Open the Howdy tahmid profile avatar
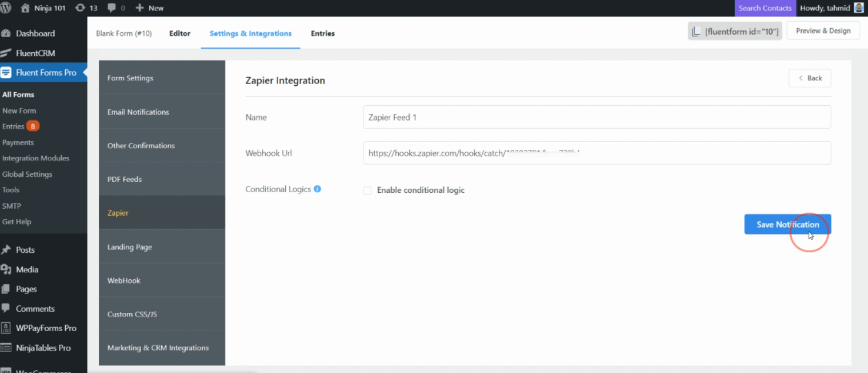Viewport: 868px width, 373px height. [858, 7]
